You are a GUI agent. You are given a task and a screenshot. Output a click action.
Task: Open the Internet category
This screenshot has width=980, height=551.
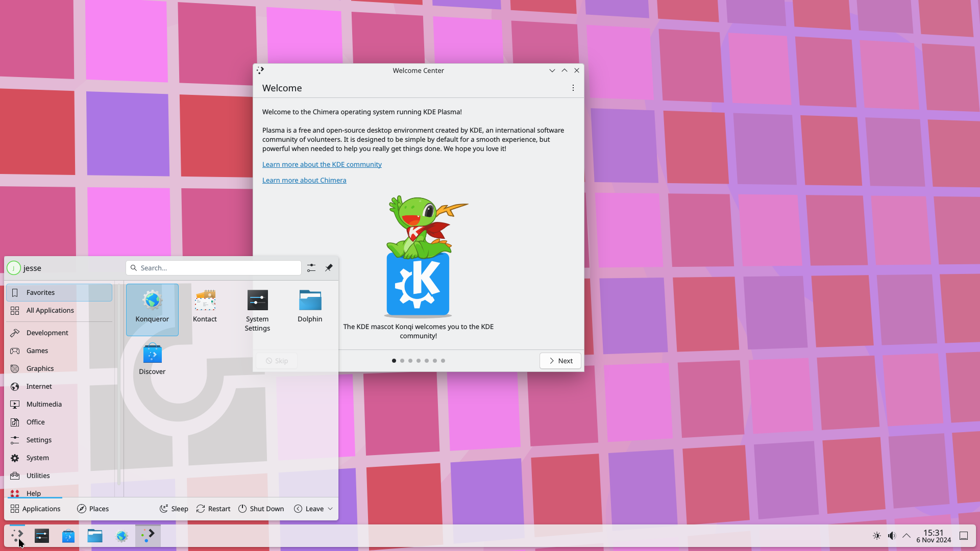(59, 386)
